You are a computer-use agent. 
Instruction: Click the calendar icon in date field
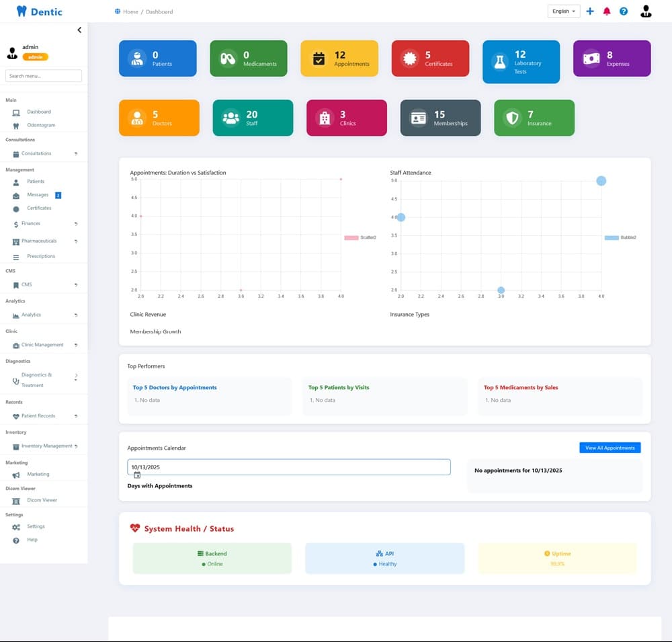pos(137,475)
